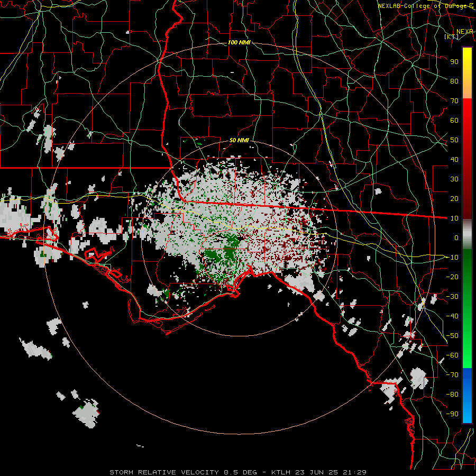Click the "NEXR" label at the top right
Image resolution: width=476 pixels, height=476 pixels.
click(465, 32)
